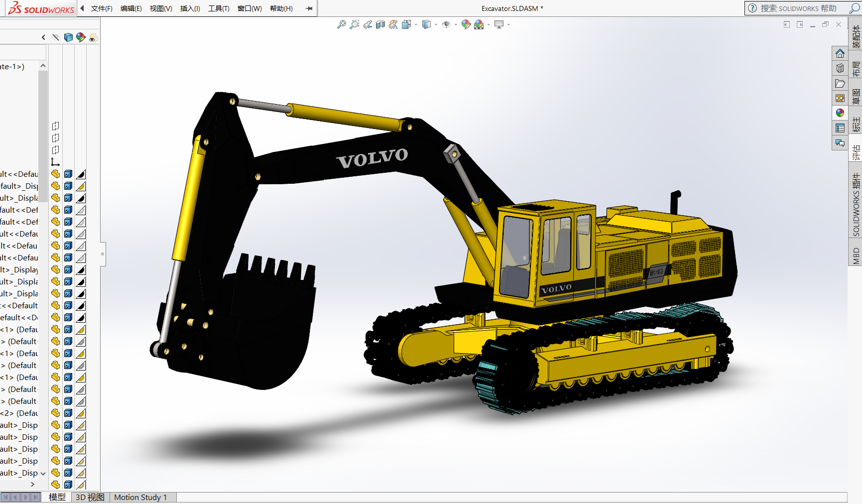Select the 'ate-1>)' tree item

point(12,66)
